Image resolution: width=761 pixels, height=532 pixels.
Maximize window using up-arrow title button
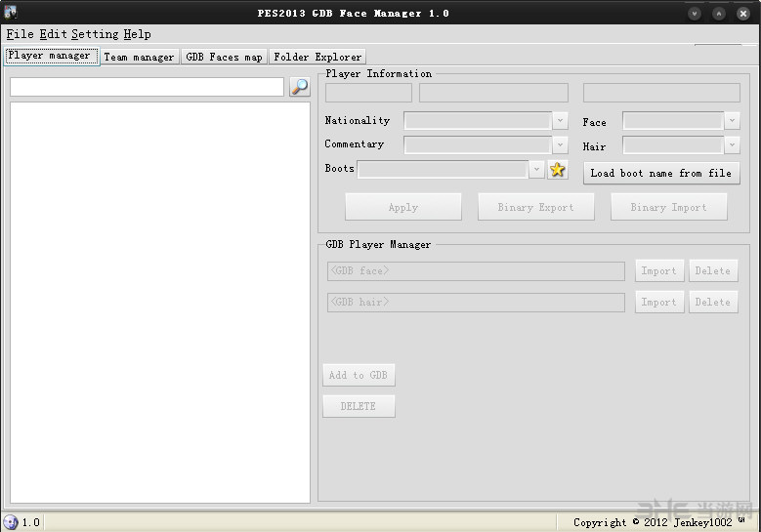point(719,13)
